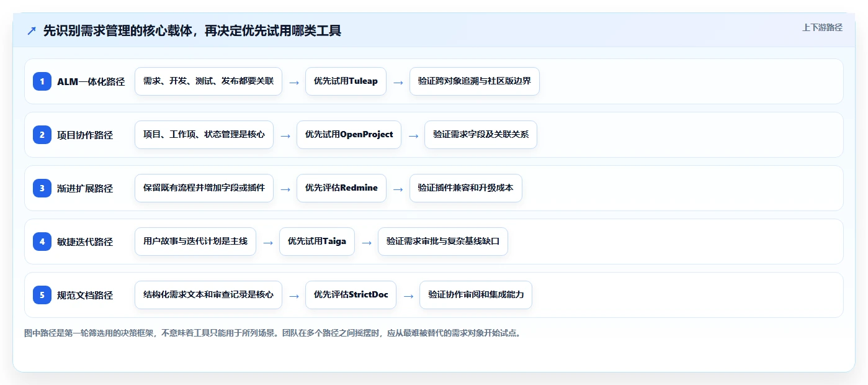The width and height of the screenshot is (868, 385).
Task: Select number badge 5 for 规范文档路径
Action: (42, 295)
